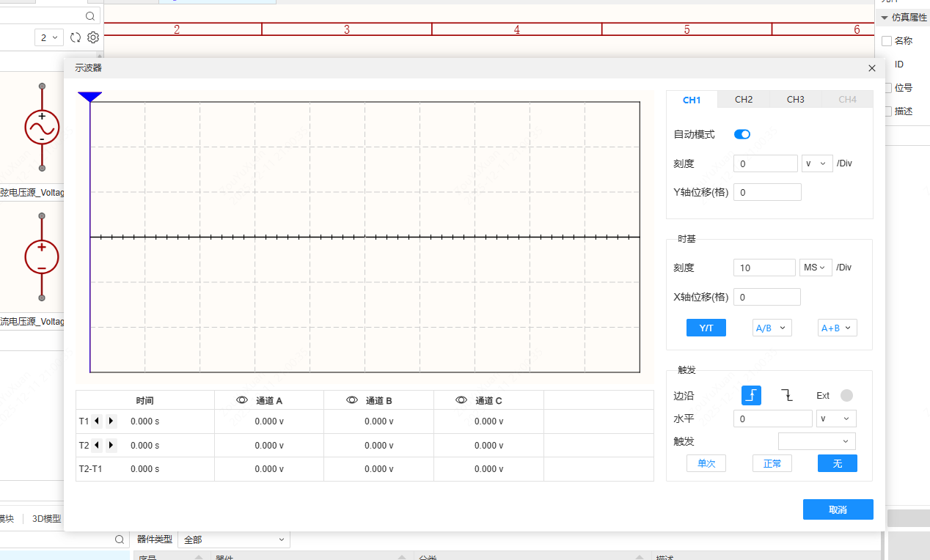
Task: Click the 取消 cancel button
Action: click(838, 509)
